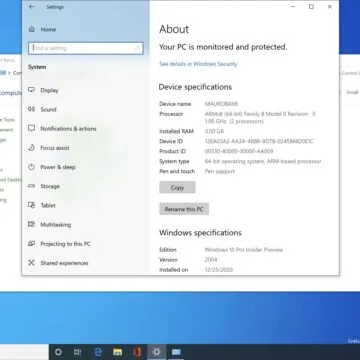The image size is (360, 360).
Task: Click the 64-bit operating system, ARM-based processor text
Action: click(263, 161)
